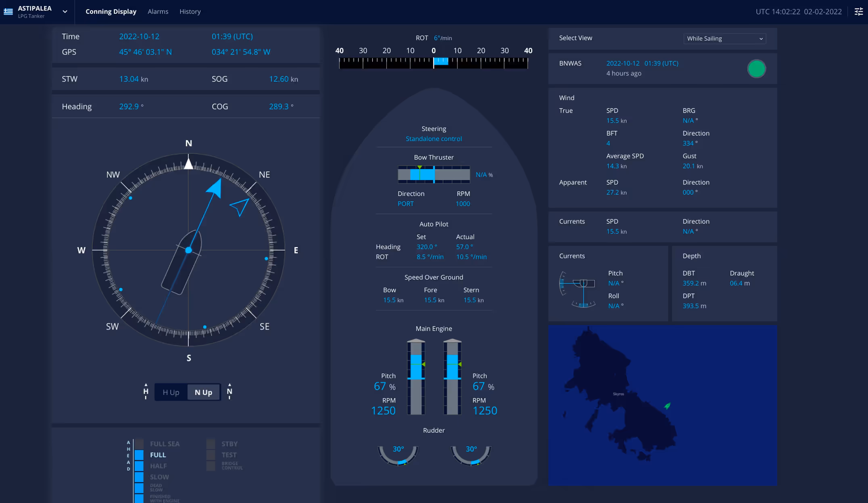This screenshot has width=868, height=503.
Task: Expand the ASTIPALEA vessel selector chevron
Action: (65, 12)
